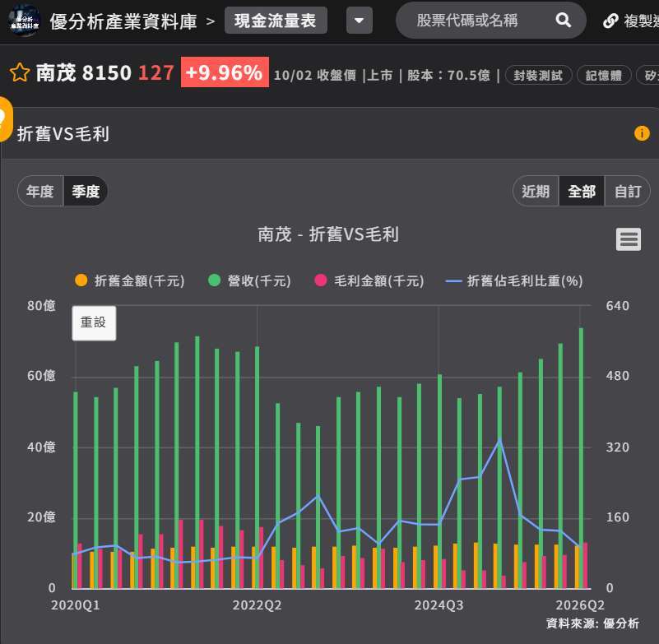Add 南茂 to favorites with star icon
The height and width of the screenshot is (644, 659).
pyautogui.click(x=20, y=72)
